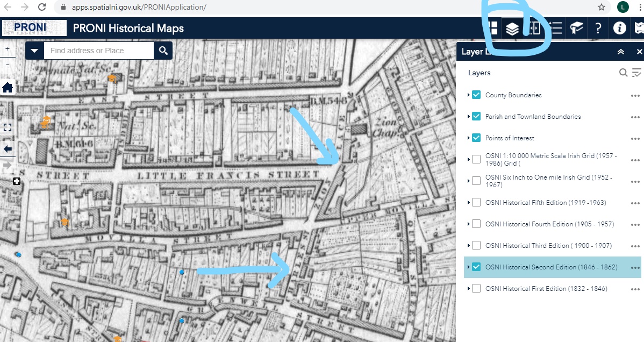The width and height of the screenshot is (644, 342).
Task: Click the orange school marker near Female Nat. Sc.
Action: 111,78
